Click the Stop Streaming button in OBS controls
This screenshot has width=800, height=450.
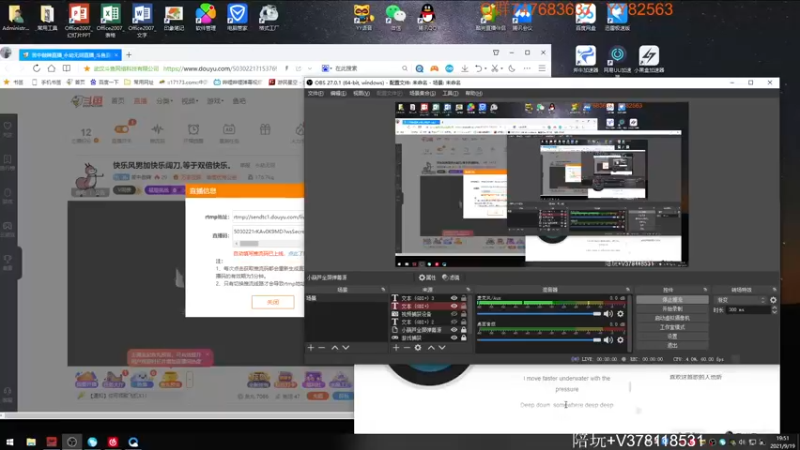pos(672,300)
